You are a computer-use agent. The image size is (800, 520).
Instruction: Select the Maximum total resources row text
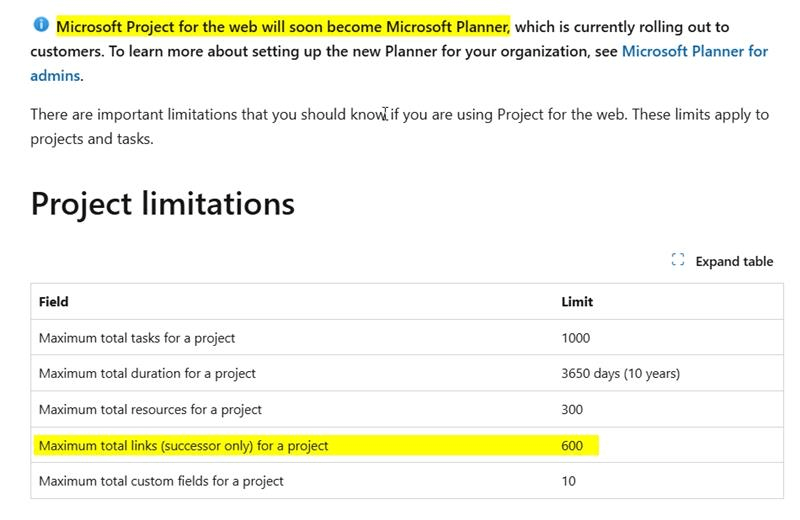point(150,410)
